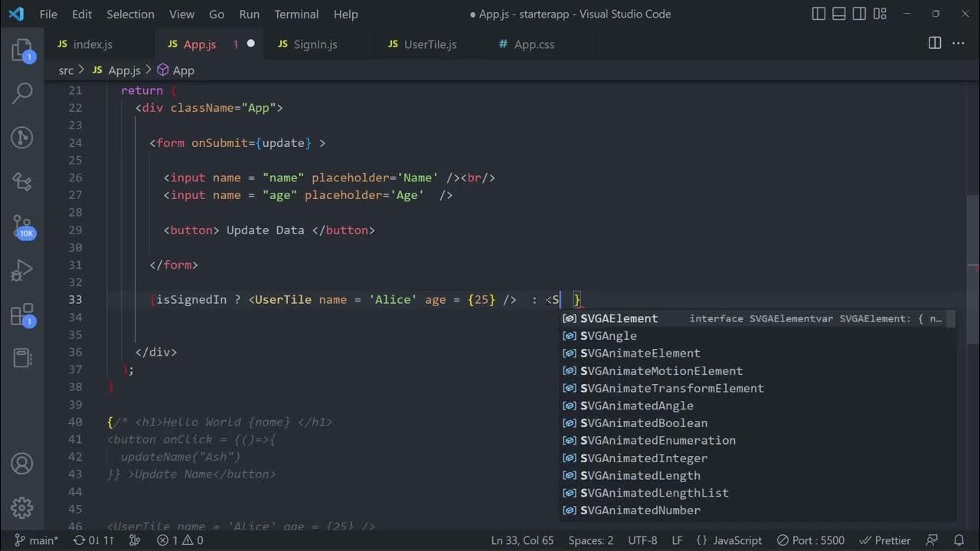
Task: Click the feedback icon in status bar
Action: [932, 540]
